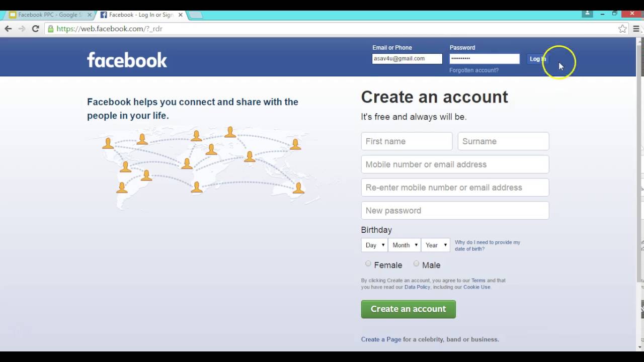Click the First name field
Image resolution: width=644 pixels, height=362 pixels.
pyautogui.click(x=407, y=141)
